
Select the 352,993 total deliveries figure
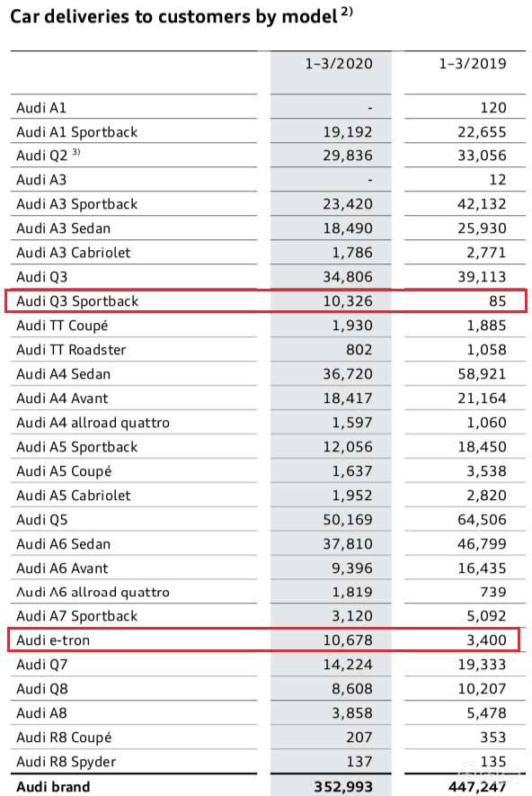343,787
